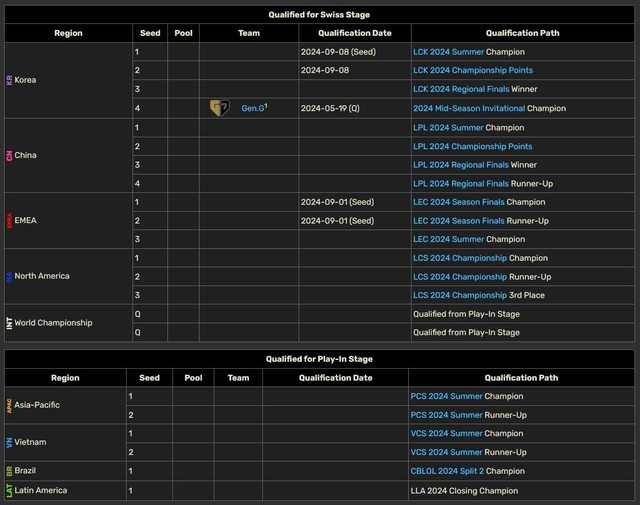Click the BR region icon beside Brazil
This screenshot has height=505, width=640.
10,471
